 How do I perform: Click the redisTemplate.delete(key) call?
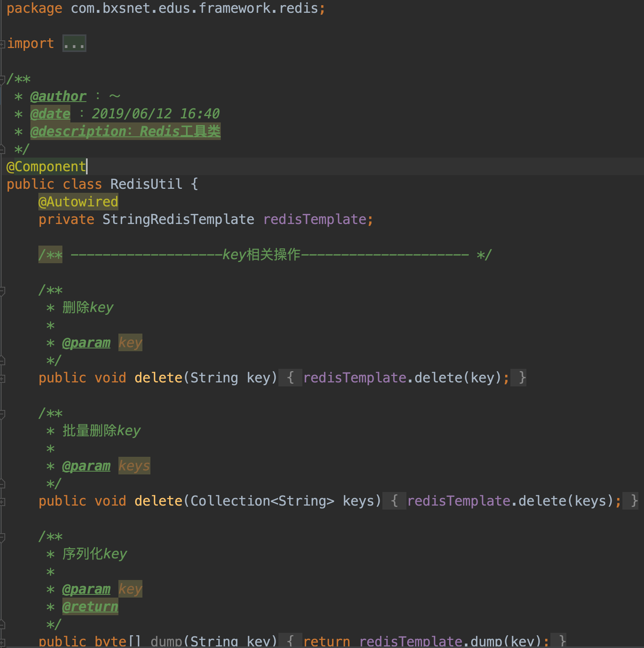coord(402,378)
